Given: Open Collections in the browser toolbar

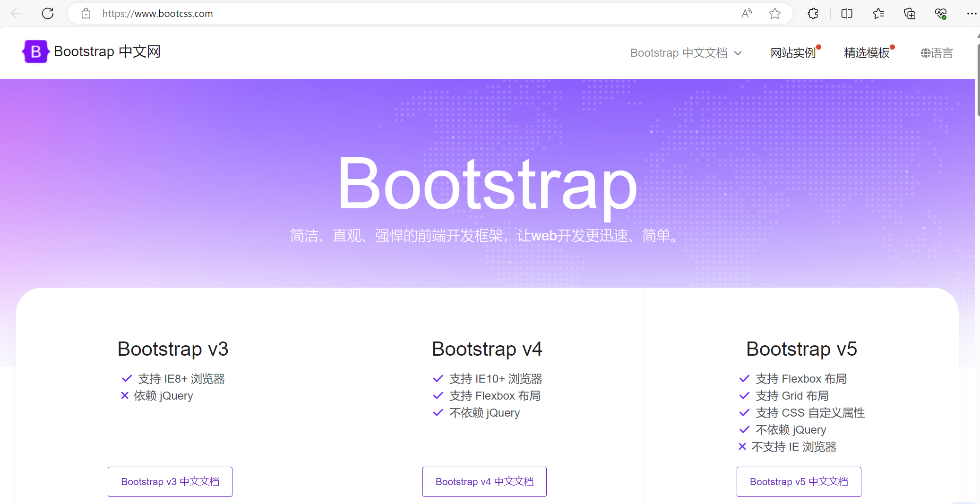Looking at the screenshot, I should point(910,14).
